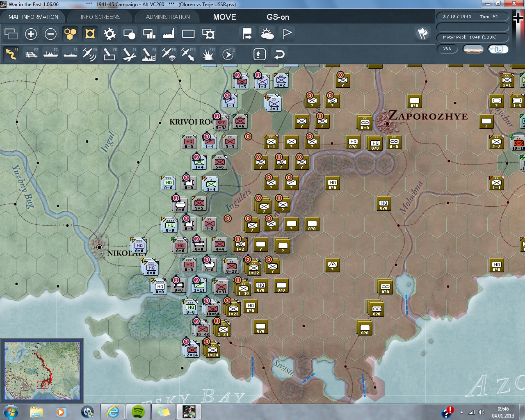Switch to the MAP INFORMATION tab
Image resolution: width=525 pixels, height=420 pixels.
point(33,17)
